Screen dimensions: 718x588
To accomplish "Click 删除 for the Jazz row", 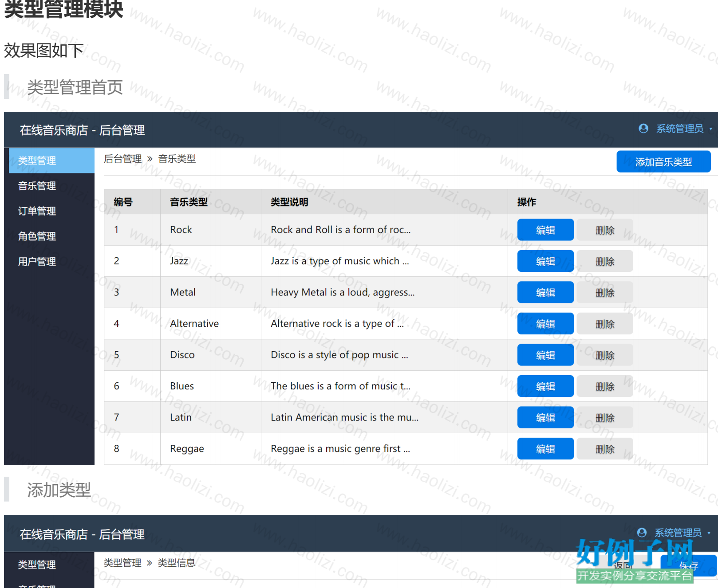I will coord(605,261).
